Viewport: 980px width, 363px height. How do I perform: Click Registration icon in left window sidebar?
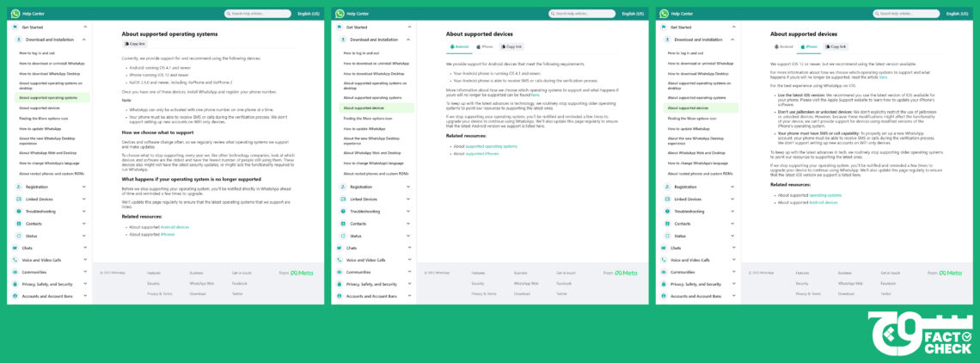[x=20, y=187]
